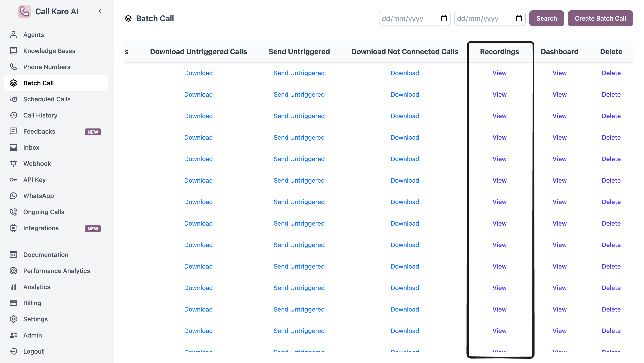Click the Scheduled Calls timer icon

coord(13,99)
